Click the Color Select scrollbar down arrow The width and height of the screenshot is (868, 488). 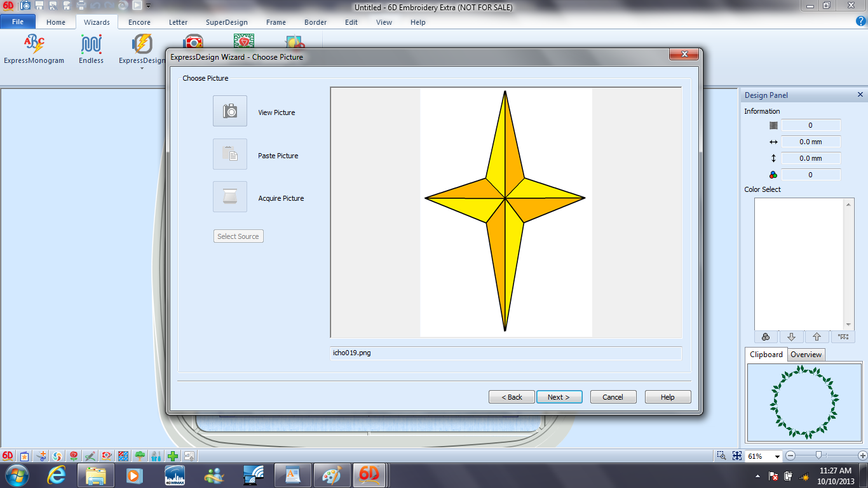click(848, 325)
